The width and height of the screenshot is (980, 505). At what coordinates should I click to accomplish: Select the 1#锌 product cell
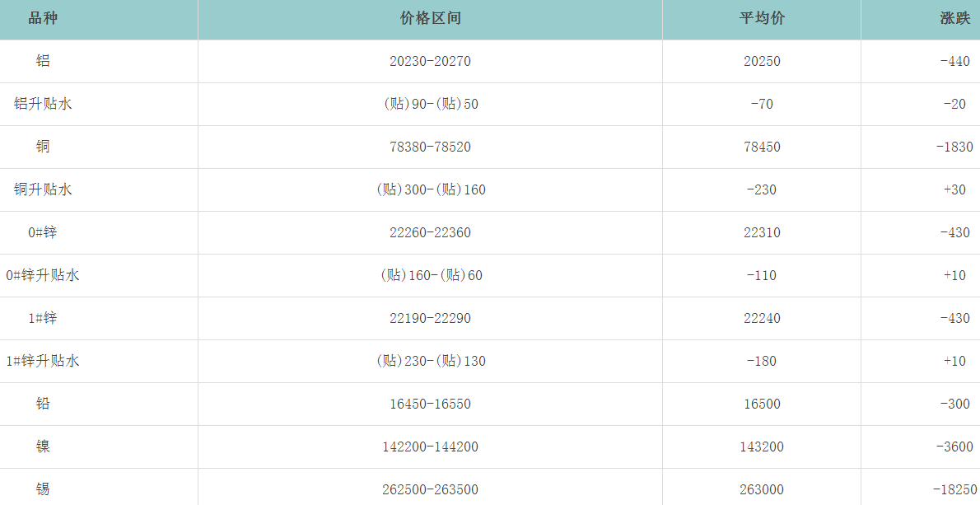pos(43,318)
